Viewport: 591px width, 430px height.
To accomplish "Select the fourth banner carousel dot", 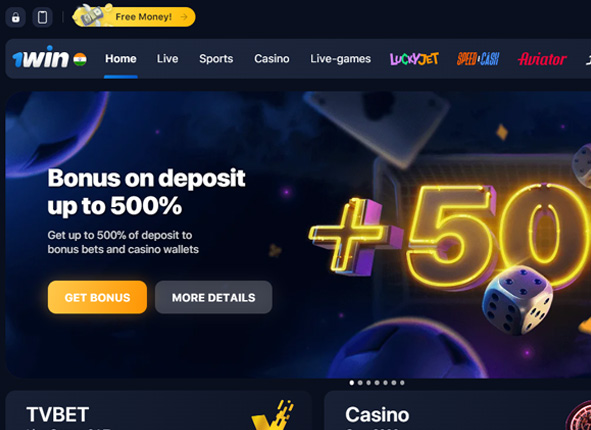I will tap(377, 383).
